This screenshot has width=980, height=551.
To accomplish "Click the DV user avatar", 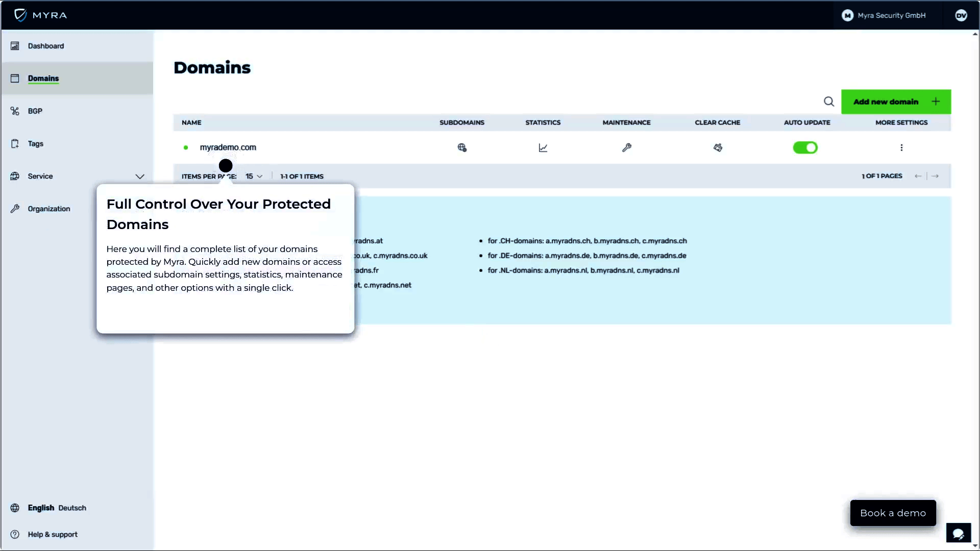I will click(x=961, y=15).
